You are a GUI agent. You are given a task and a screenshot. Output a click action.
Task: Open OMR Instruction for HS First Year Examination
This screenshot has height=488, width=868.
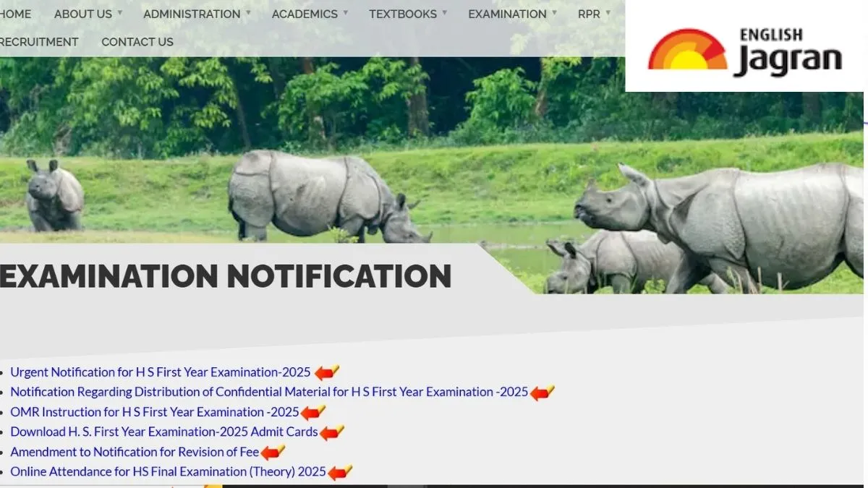[x=154, y=412]
